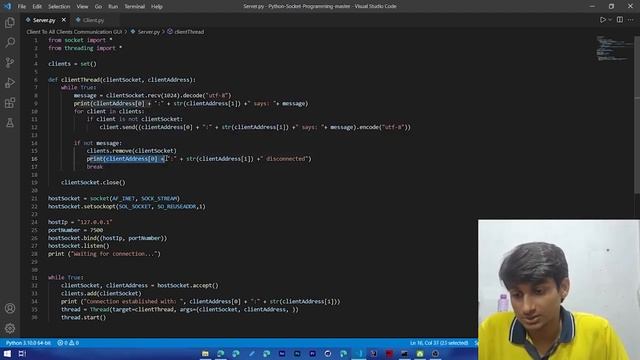This screenshot has width=640, height=360.
Task: Open the Go menu
Action: click(x=98, y=7)
